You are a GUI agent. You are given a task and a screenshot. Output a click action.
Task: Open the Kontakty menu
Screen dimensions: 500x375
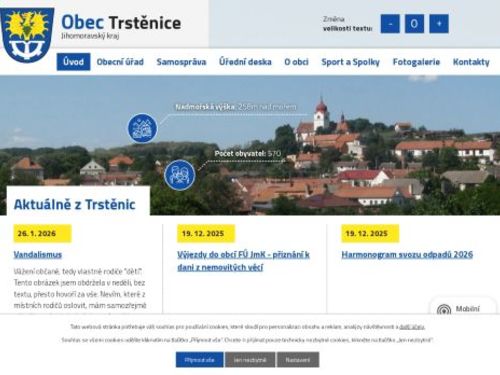(471, 62)
